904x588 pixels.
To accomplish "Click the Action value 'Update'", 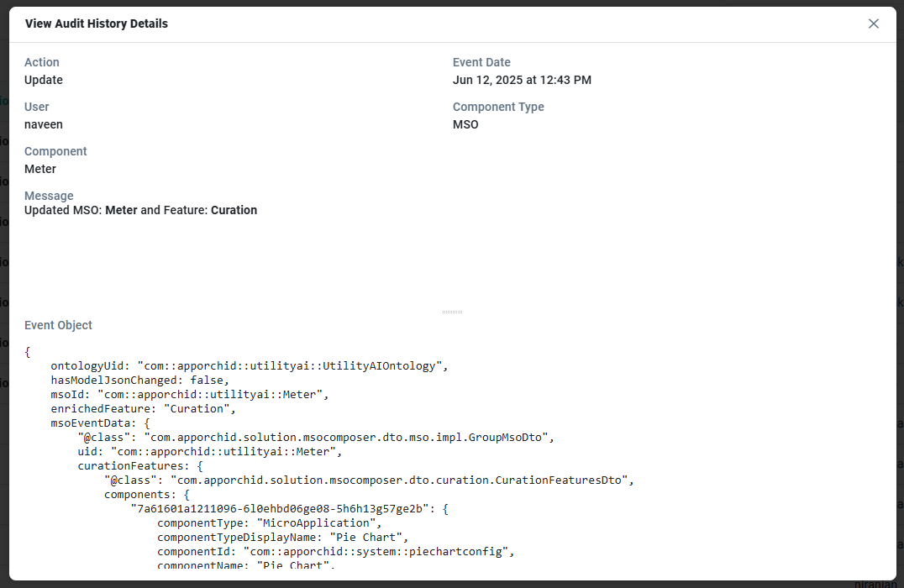I will tap(44, 80).
